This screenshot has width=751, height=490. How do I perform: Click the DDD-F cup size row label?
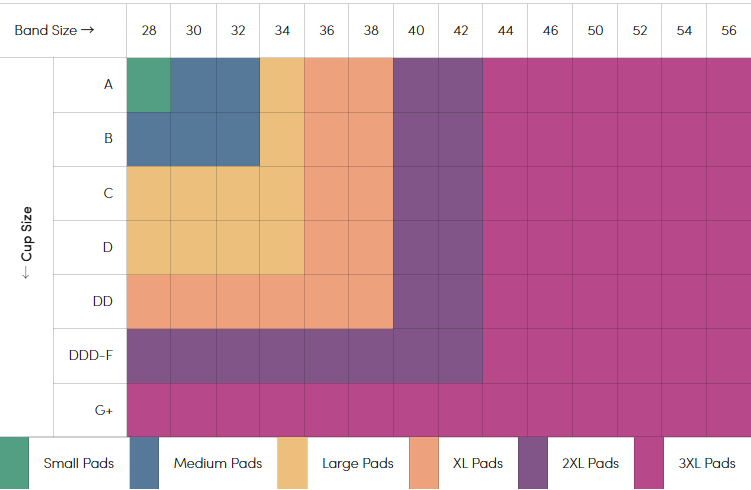91,355
